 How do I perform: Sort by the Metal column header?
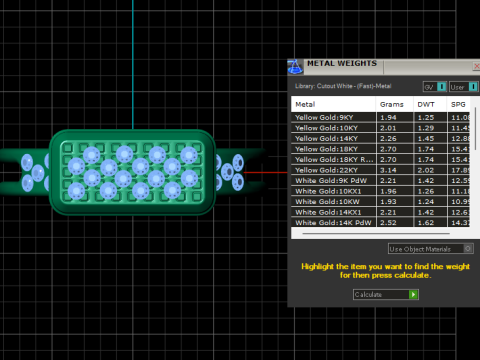333,104
